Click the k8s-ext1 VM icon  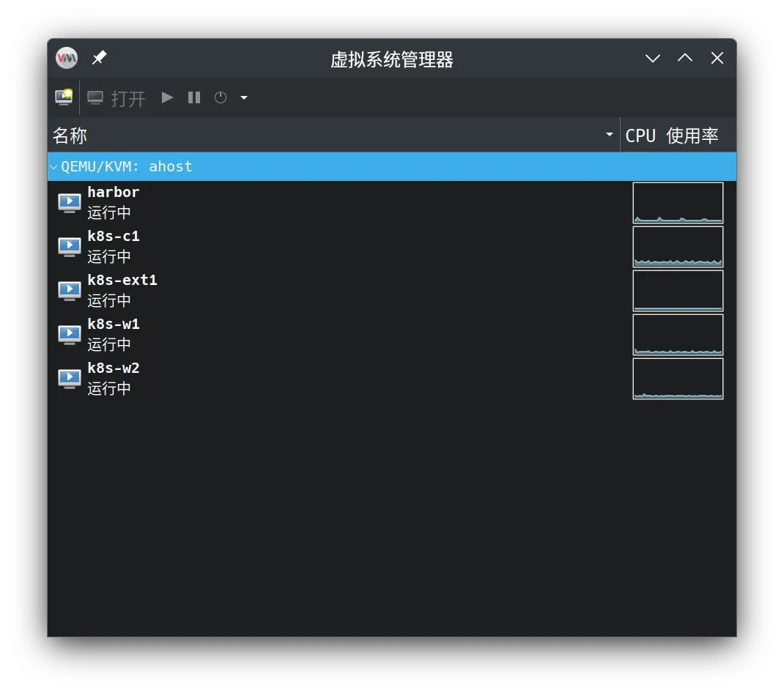[x=70, y=291]
